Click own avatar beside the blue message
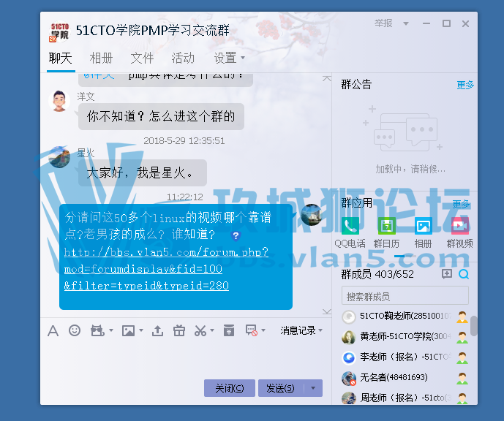This screenshot has width=504, height=421. point(311,214)
